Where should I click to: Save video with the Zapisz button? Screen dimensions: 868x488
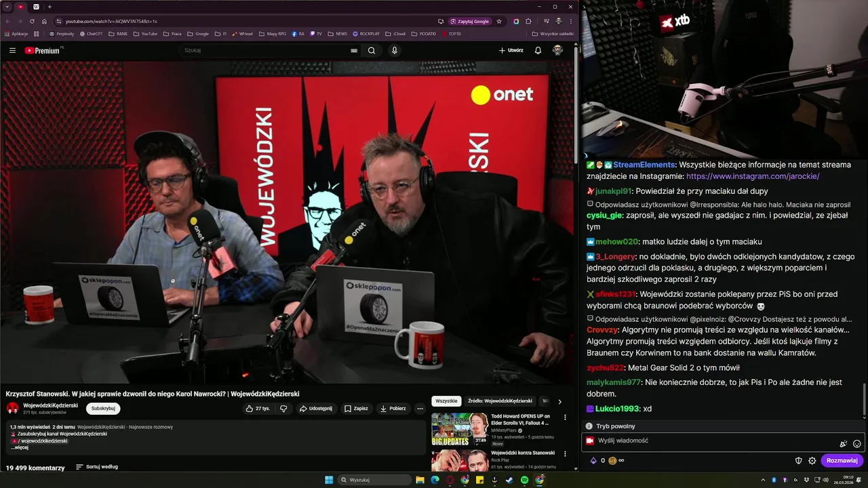pos(356,409)
